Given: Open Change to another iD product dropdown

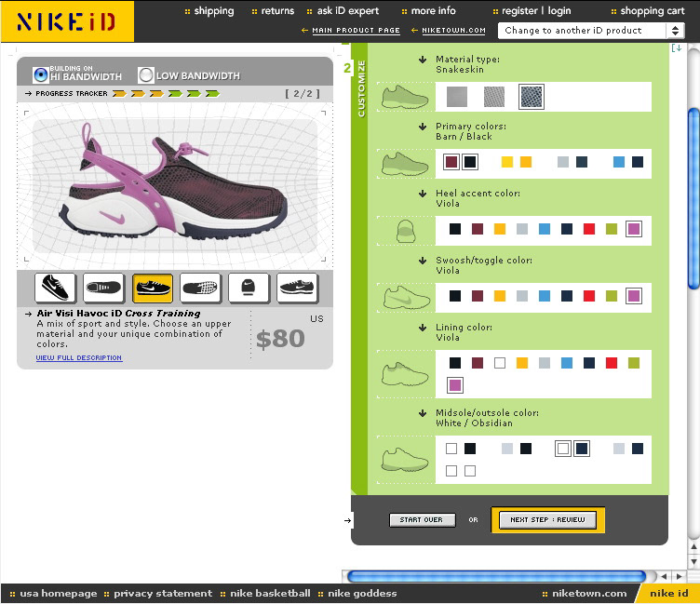Looking at the screenshot, I should pyautogui.click(x=591, y=31).
